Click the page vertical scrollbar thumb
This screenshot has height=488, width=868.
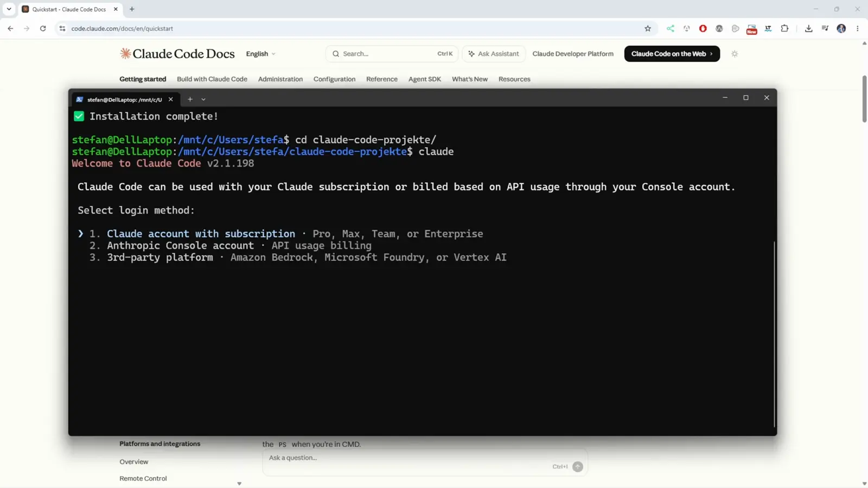tap(864, 99)
